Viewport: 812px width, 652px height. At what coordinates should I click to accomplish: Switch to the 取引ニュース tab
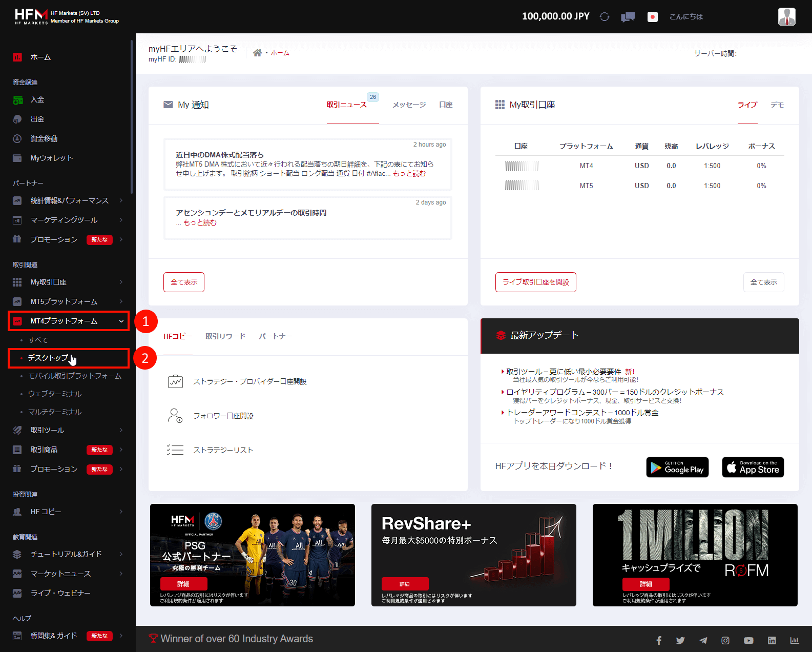[347, 105]
